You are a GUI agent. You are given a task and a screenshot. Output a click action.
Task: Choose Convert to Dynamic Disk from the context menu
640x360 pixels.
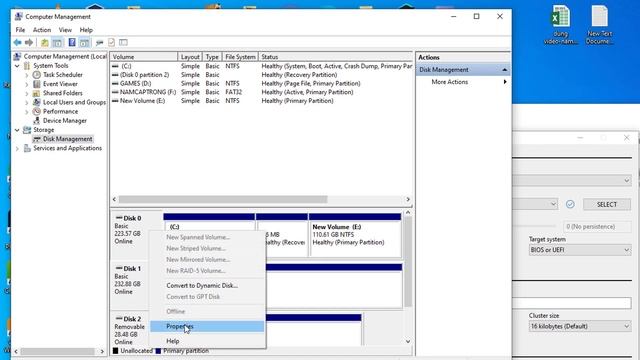click(x=207, y=285)
